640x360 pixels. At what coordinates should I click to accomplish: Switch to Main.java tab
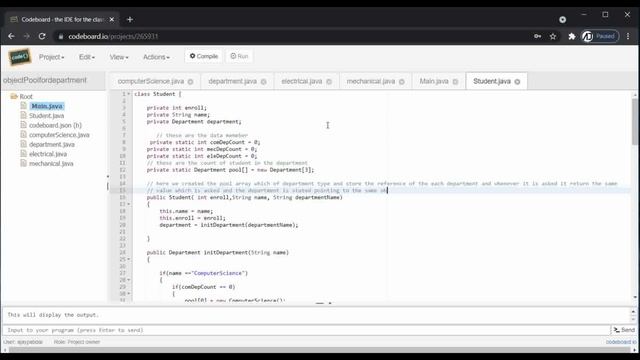click(434, 81)
